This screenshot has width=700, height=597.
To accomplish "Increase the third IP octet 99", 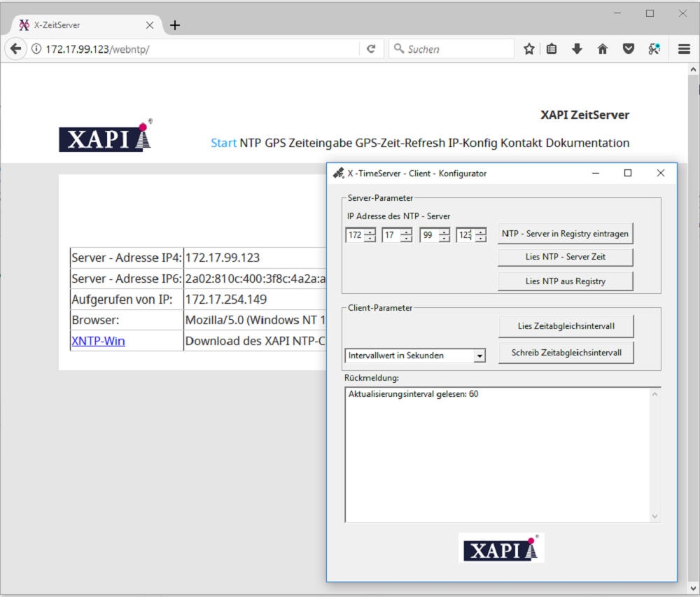I will coord(444,232).
